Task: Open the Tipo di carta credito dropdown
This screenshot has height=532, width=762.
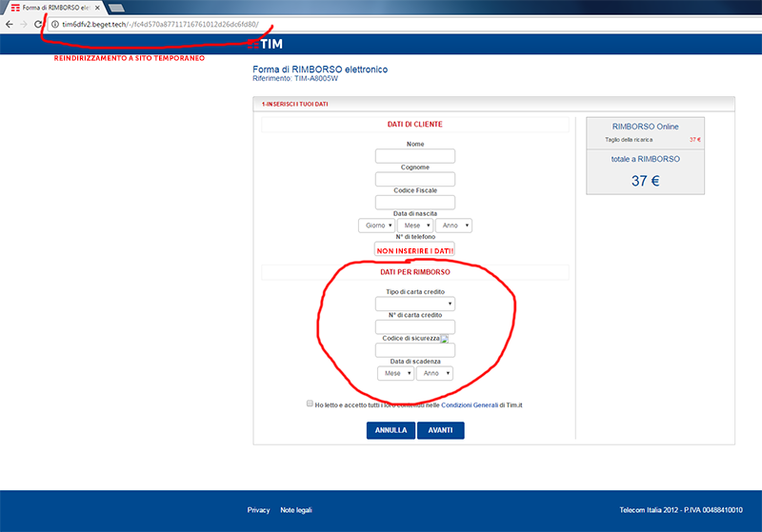Action: [x=415, y=304]
